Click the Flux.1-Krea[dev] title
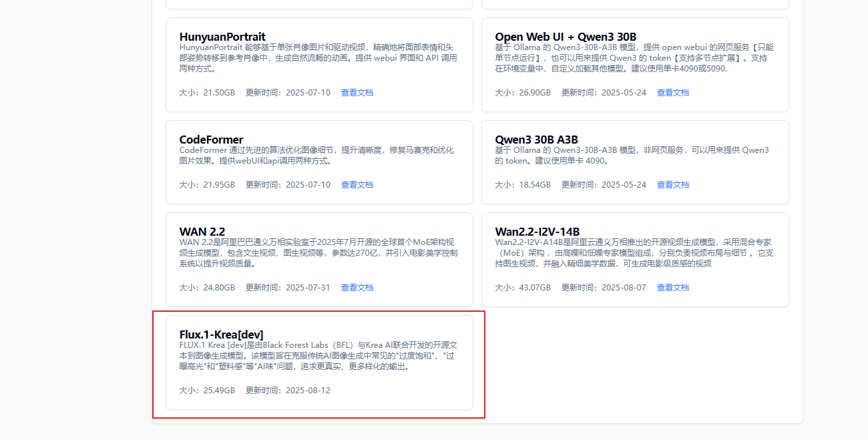Image resolution: width=868 pixels, height=440 pixels. click(221, 335)
